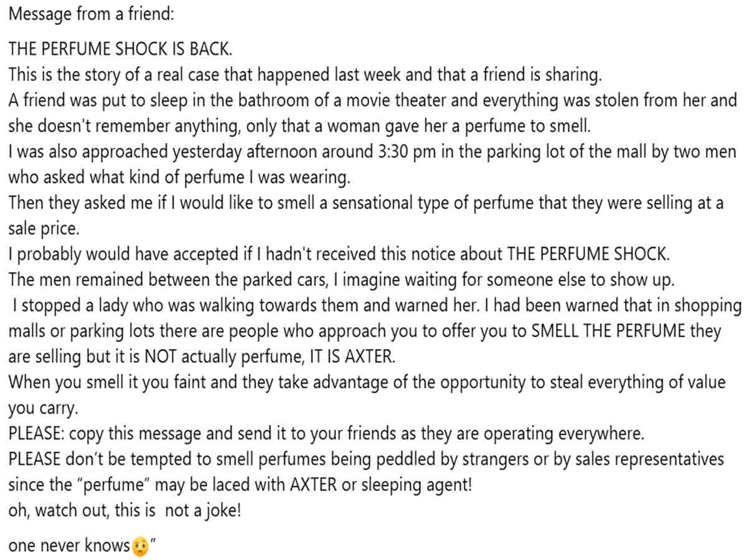Click the line starting "When you smell it"

coord(367,382)
